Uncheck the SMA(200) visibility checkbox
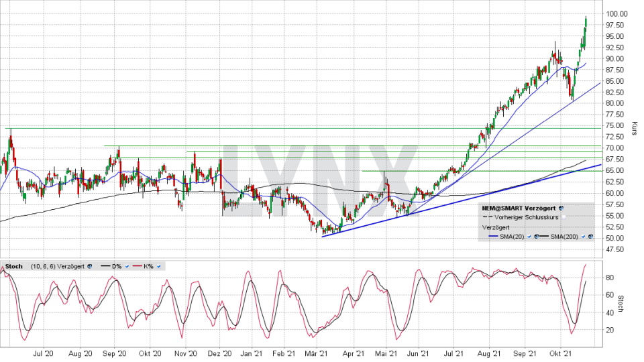 (584, 237)
